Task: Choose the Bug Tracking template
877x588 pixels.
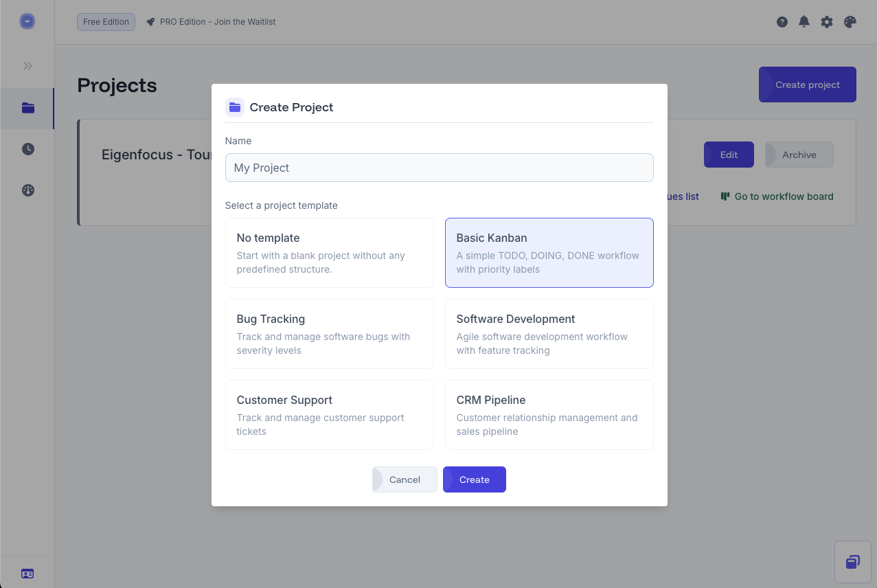Action: point(329,334)
